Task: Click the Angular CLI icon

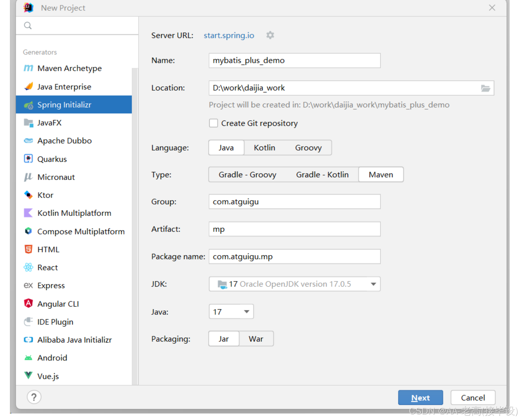Action: click(28, 303)
